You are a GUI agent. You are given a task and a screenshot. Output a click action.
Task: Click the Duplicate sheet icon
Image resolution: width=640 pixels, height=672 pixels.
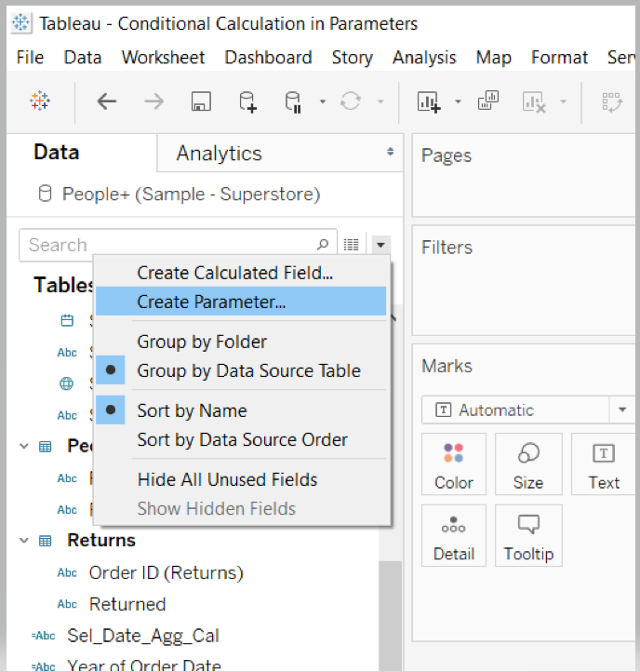(x=488, y=101)
